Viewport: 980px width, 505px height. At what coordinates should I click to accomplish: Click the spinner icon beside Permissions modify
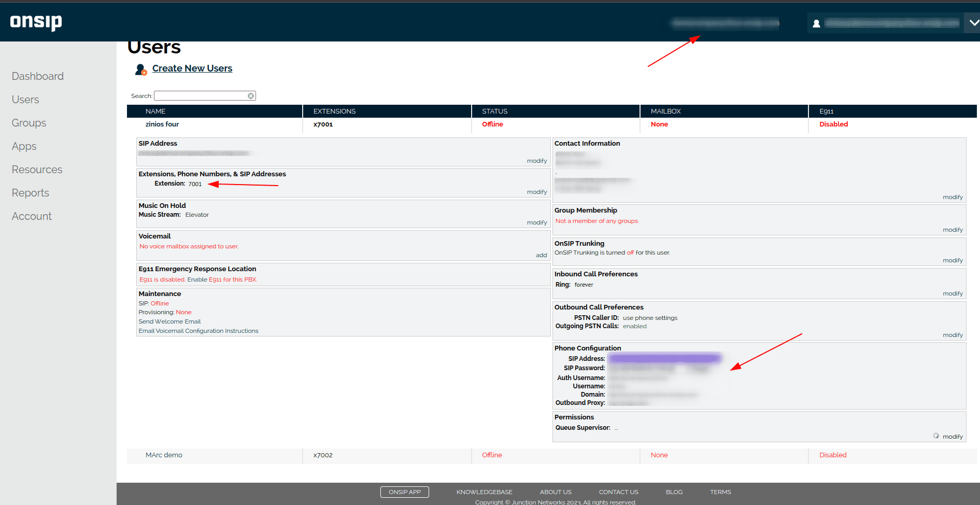pos(936,436)
